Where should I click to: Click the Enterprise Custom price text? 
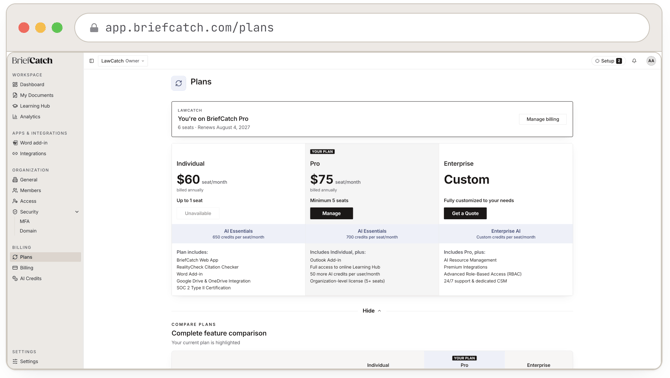coord(467,179)
